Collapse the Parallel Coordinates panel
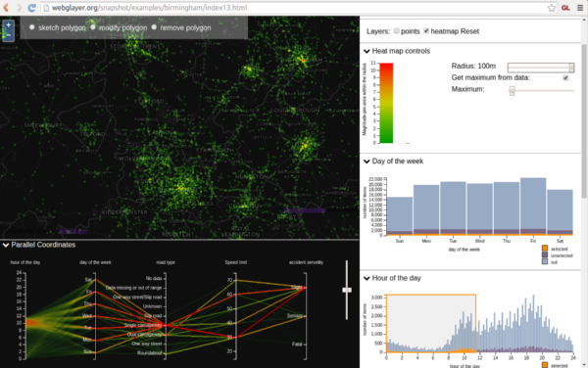 (6, 245)
